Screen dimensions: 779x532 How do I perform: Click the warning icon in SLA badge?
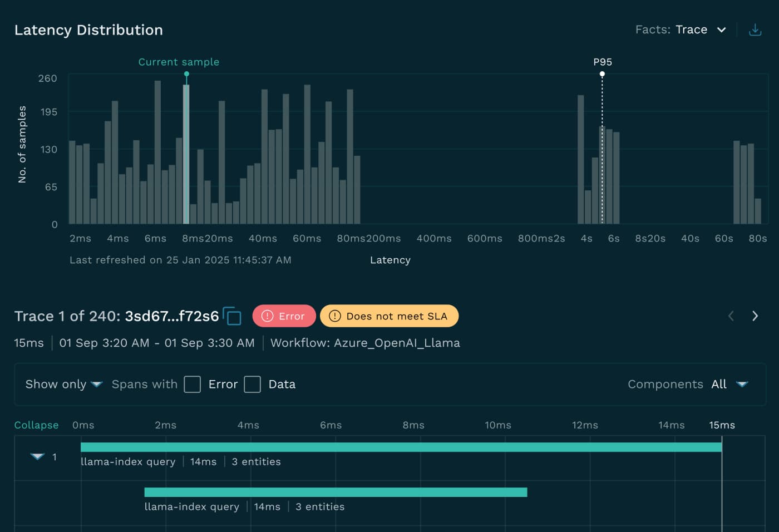pos(334,316)
